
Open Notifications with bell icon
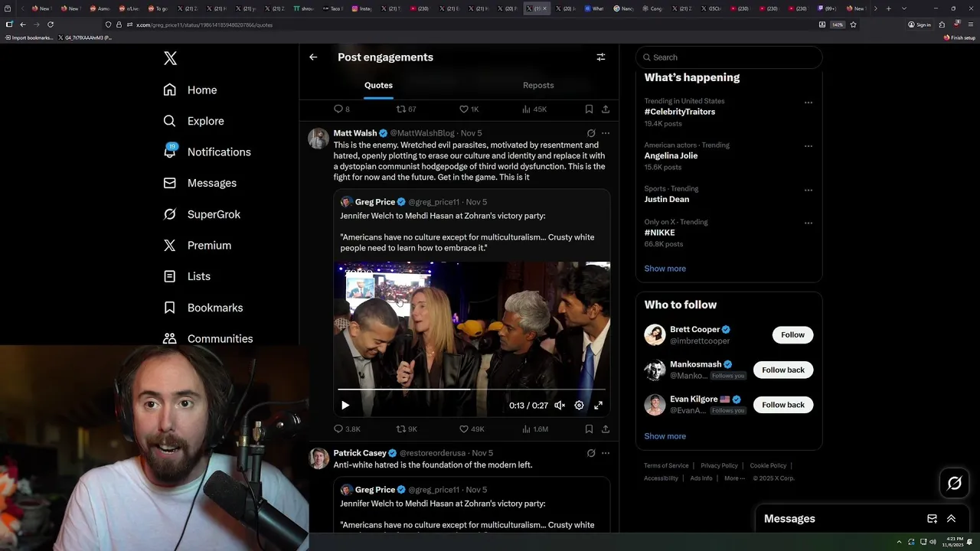[207, 152]
